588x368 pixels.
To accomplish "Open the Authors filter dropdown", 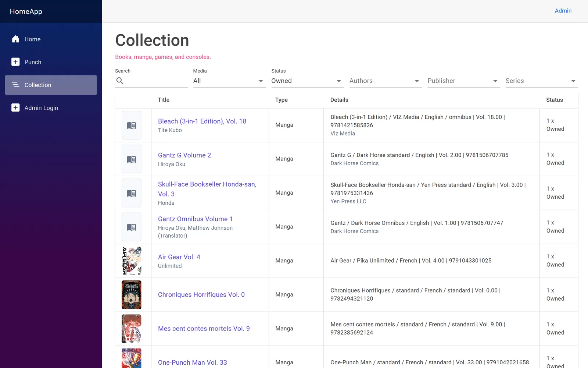I will click(385, 81).
